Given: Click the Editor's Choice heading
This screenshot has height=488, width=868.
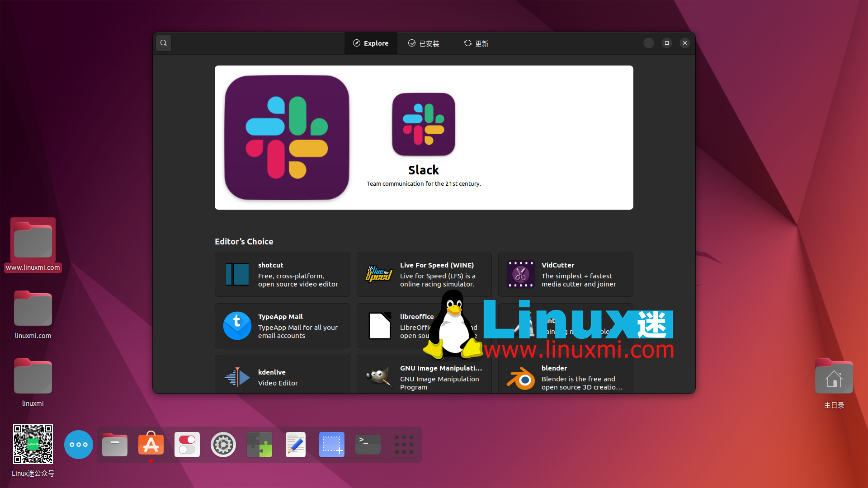Looking at the screenshot, I should pos(244,242).
